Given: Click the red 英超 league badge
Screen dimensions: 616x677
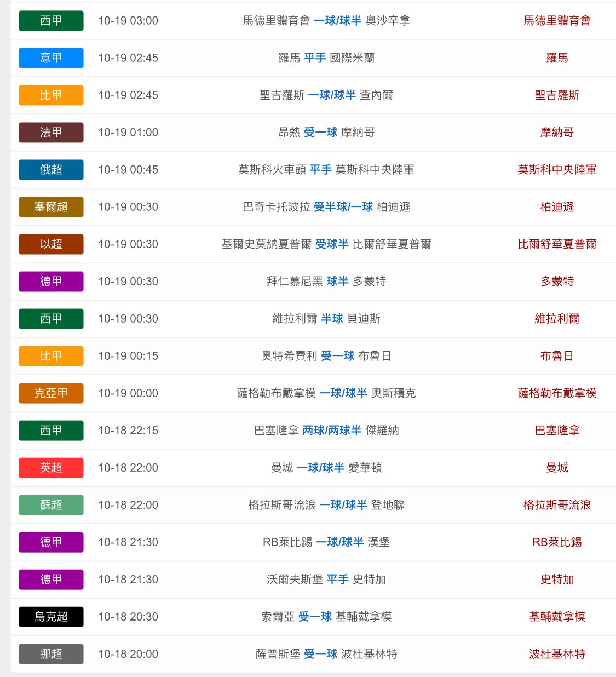Looking at the screenshot, I should [51, 468].
